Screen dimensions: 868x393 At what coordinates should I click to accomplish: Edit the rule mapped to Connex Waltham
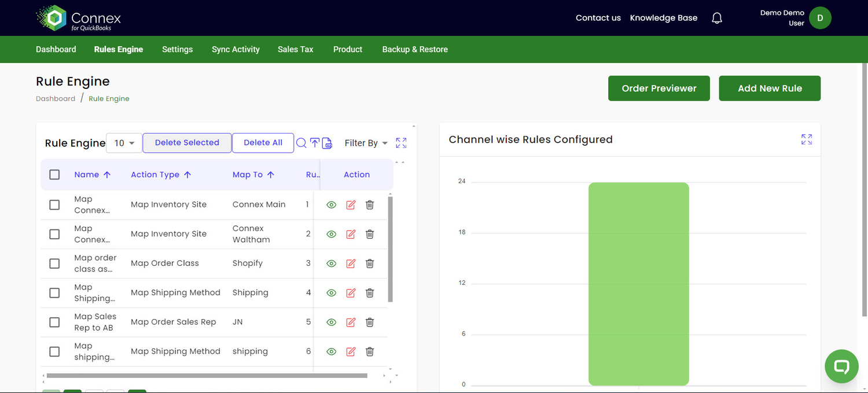[x=351, y=234]
